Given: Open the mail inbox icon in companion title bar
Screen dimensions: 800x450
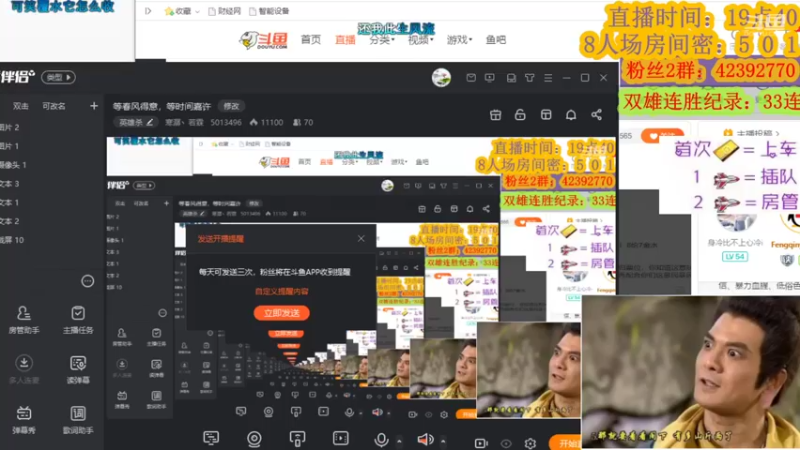Looking at the screenshot, I should [x=471, y=78].
